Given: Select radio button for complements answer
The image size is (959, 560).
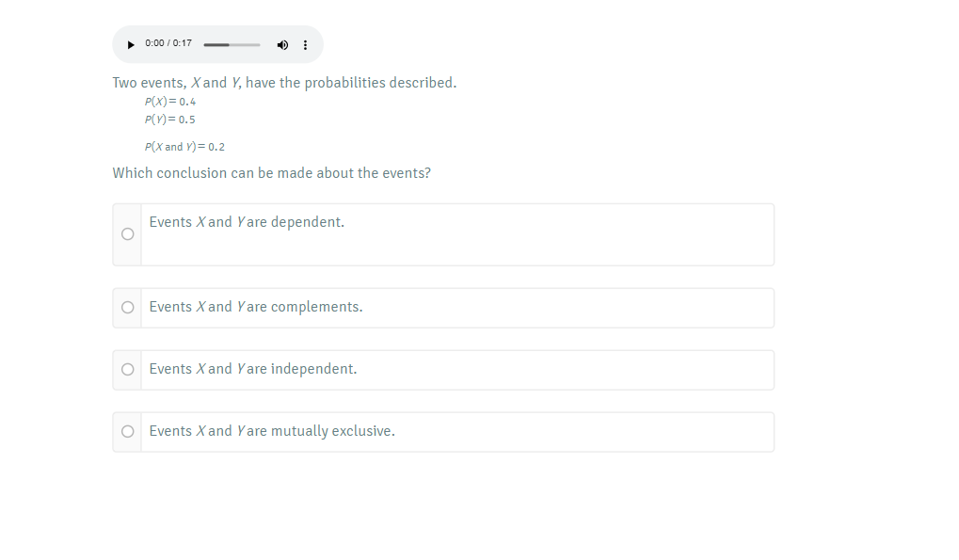Looking at the screenshot, I should point(127,307).
